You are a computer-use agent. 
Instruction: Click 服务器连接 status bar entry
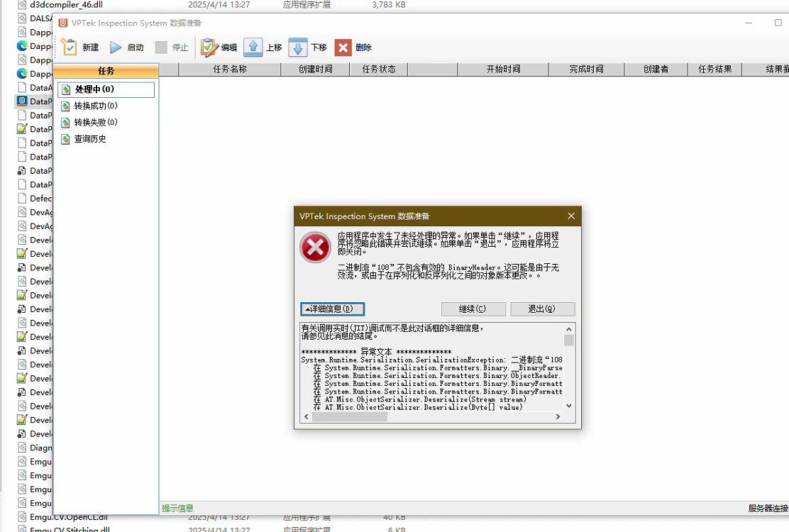point(768,509)
